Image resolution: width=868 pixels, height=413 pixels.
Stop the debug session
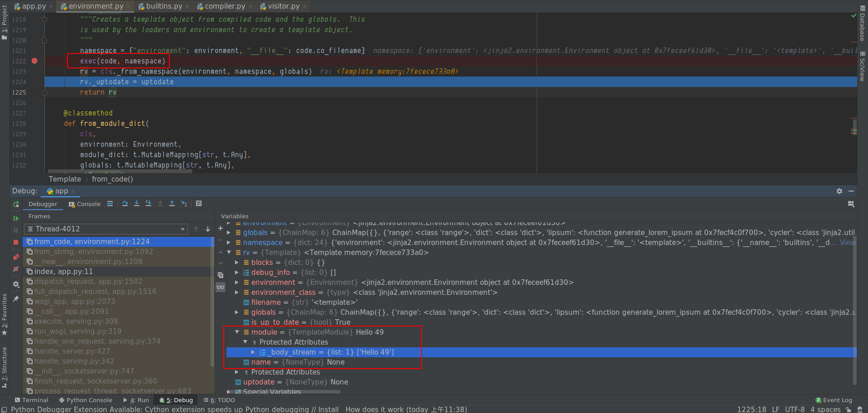pos(16,242)
